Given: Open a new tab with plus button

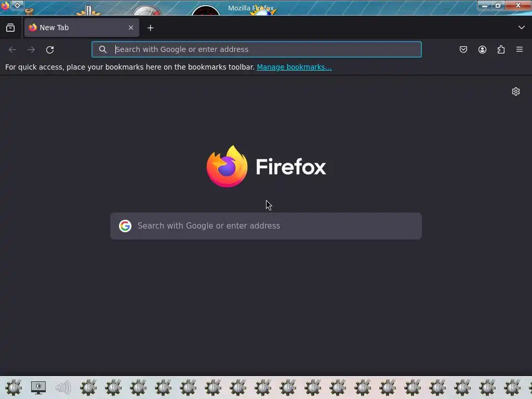Looking at the screenshot, I should 150,28.
